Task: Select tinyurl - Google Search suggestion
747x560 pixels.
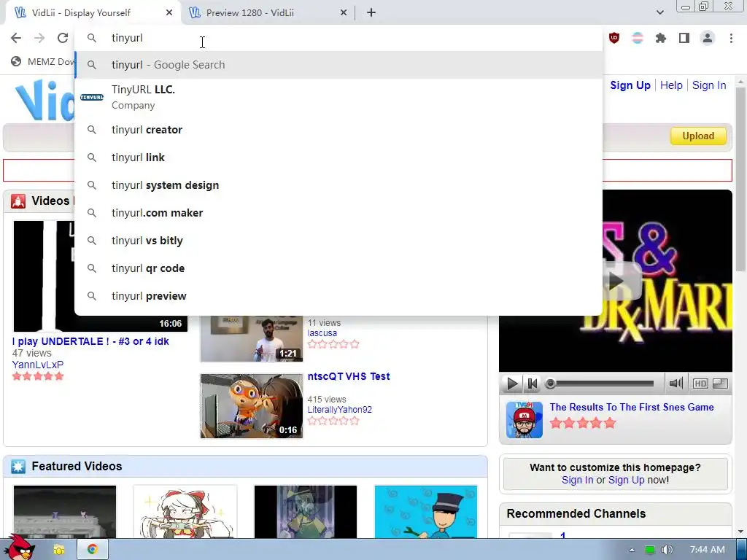Action: [338, 65]
